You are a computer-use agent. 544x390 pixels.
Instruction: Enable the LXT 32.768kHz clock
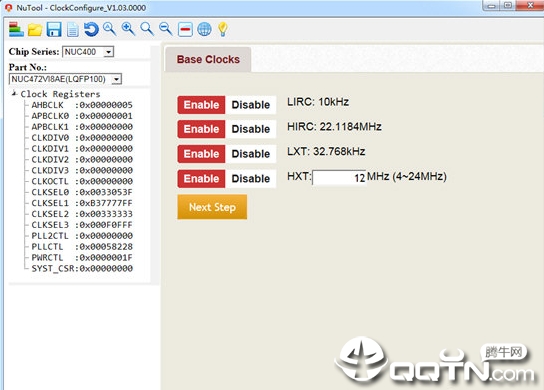(x=201, y=154)
